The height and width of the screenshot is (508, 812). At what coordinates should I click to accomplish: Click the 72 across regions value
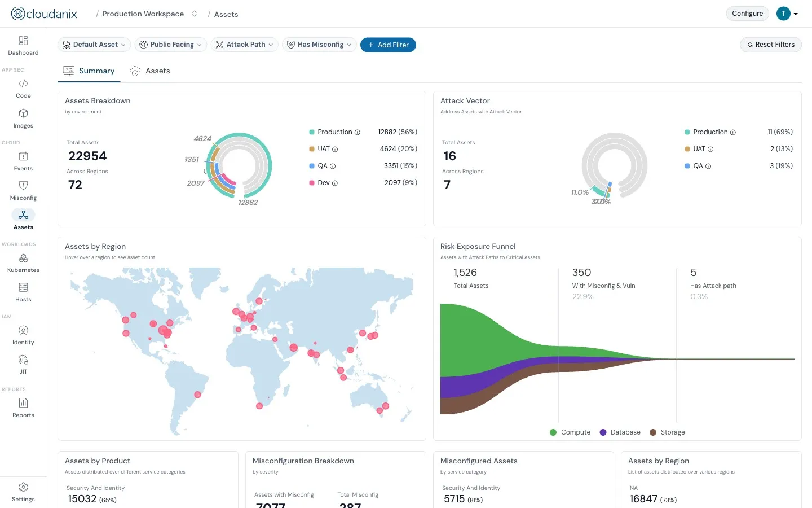coord(75,185)
